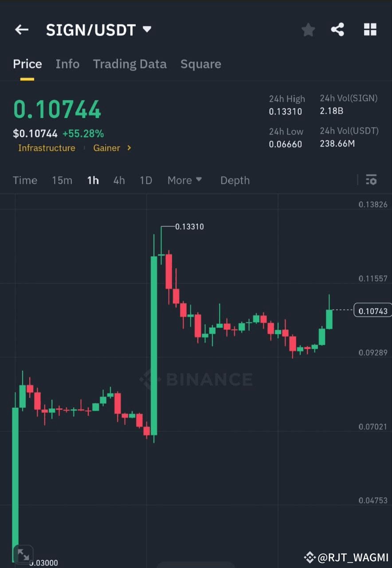Switch chart to 15m interval
This screenshot has width=392, height=568.
coord(62,180)
